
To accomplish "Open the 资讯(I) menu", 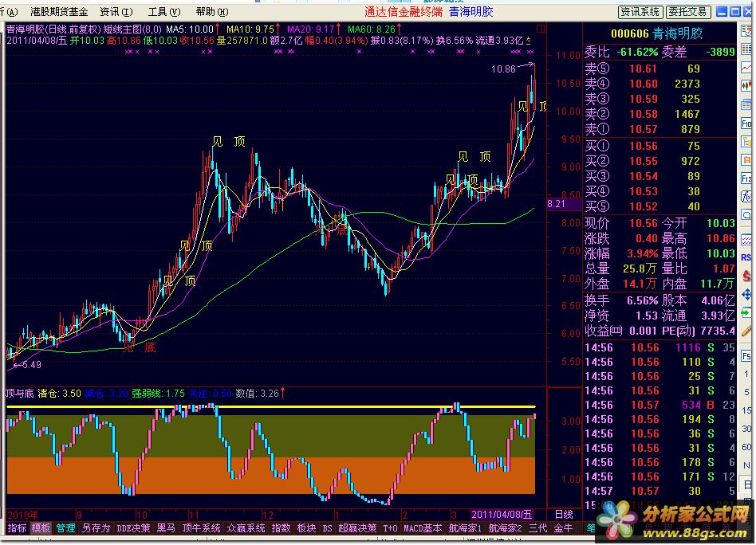I will click(x=116, y=12).
